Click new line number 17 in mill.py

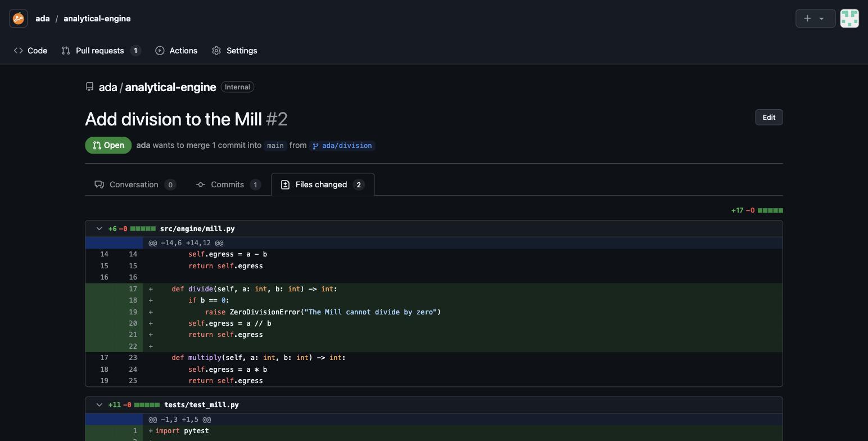(x=133, y=289)
